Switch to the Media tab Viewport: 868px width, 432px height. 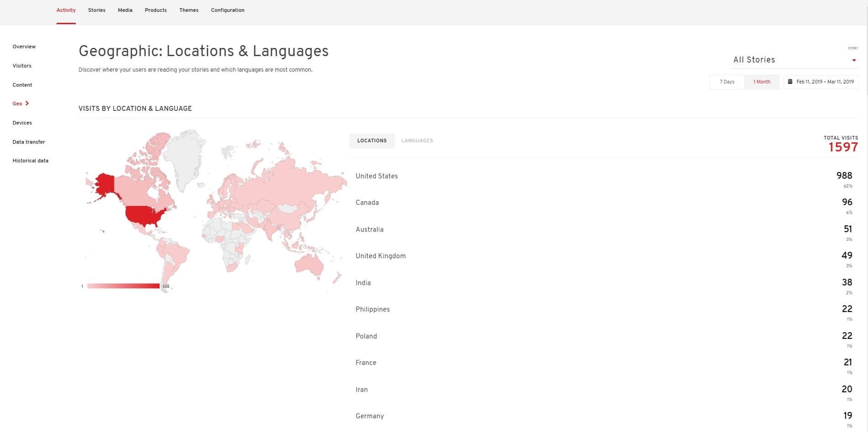pos(125,10)
